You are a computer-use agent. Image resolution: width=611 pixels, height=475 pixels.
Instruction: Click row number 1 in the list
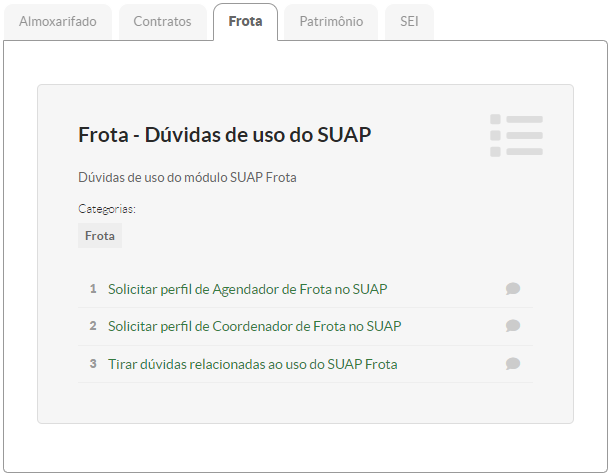click(93, 289)
